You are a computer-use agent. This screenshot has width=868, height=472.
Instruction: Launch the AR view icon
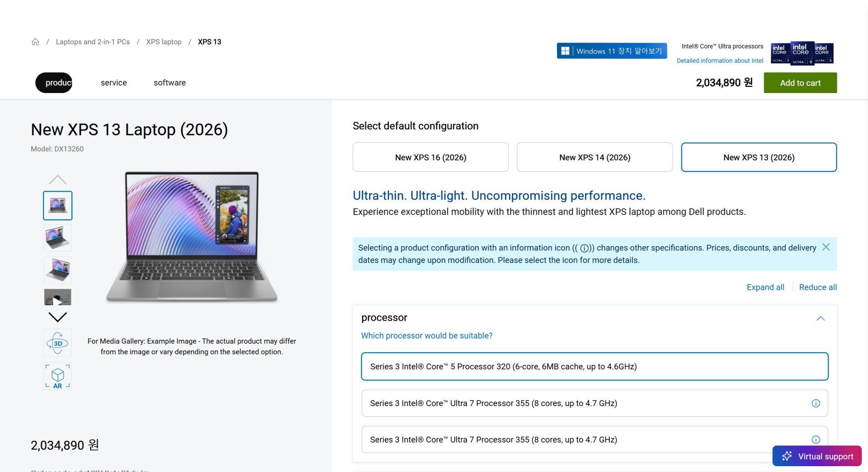pos(57,376)
